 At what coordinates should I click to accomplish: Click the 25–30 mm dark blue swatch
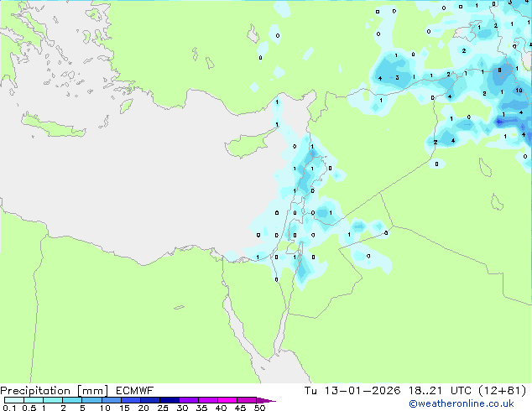[169, 400]
